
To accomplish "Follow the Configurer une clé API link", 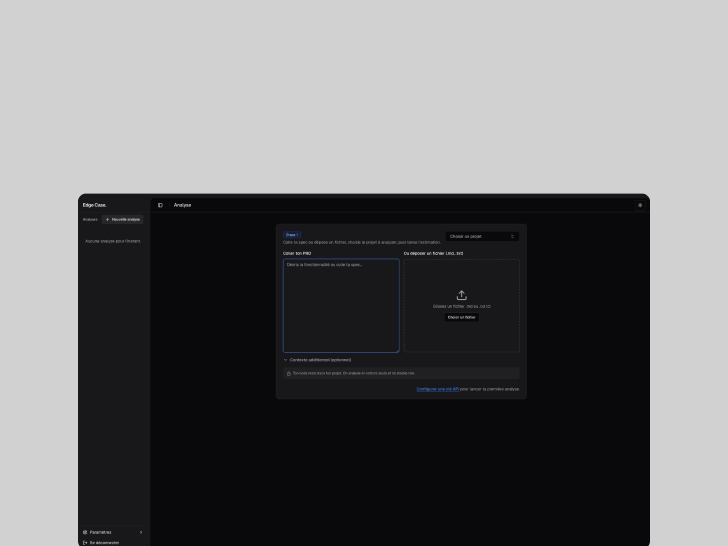I will pos(437,389).
